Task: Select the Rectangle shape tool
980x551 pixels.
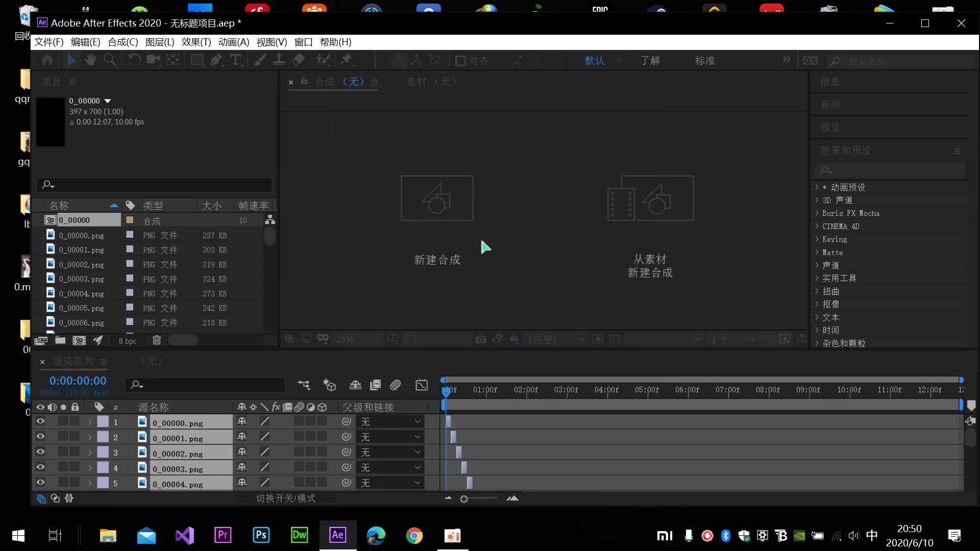Action: 197,60
